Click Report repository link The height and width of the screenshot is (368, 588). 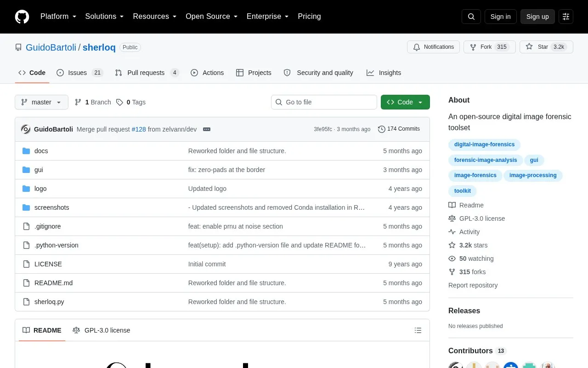[x=473, y=285]
